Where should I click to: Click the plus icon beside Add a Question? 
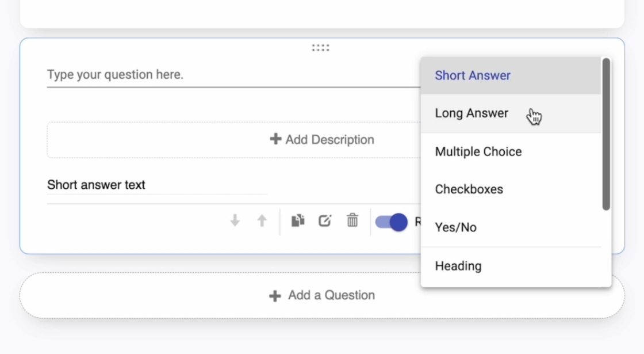point(275,295)
